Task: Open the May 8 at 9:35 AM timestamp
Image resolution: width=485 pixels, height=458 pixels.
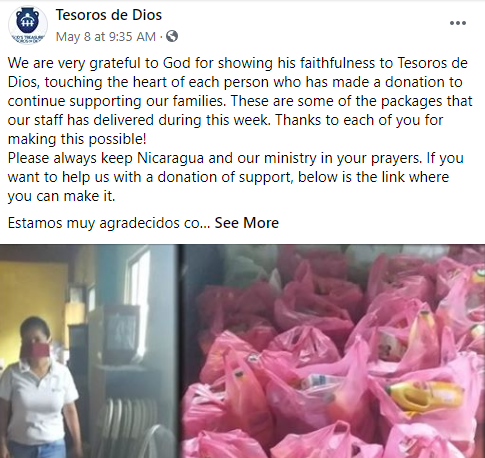Action: (106, 36)
